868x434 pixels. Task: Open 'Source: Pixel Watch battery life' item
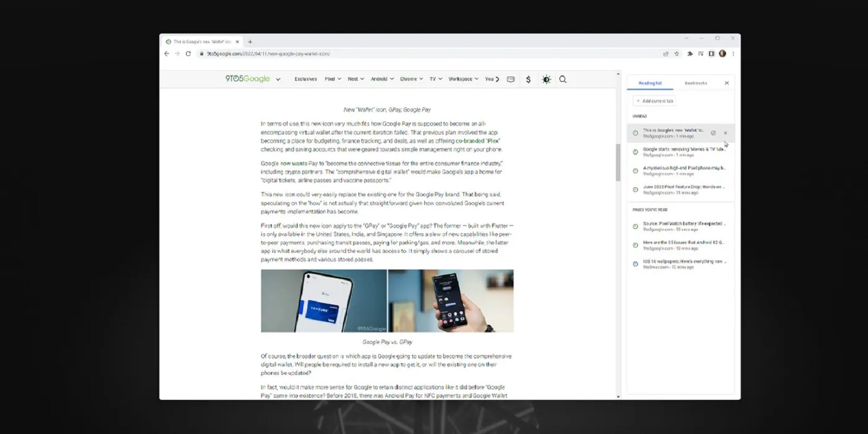coord(681,226)
